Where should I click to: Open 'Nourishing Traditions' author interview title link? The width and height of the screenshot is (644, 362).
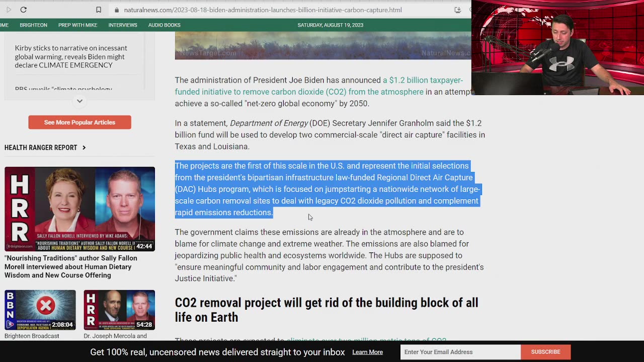[x=71, y=266]
